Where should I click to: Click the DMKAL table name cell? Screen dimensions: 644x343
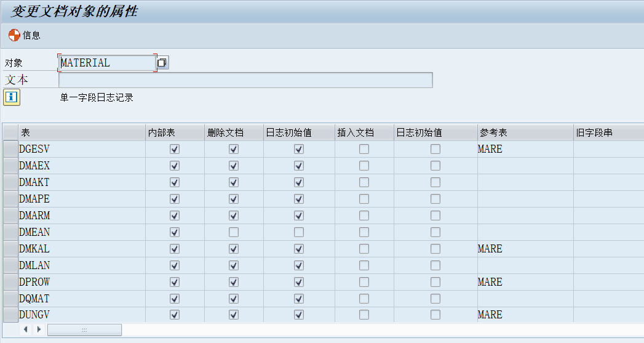pos(82,249)
